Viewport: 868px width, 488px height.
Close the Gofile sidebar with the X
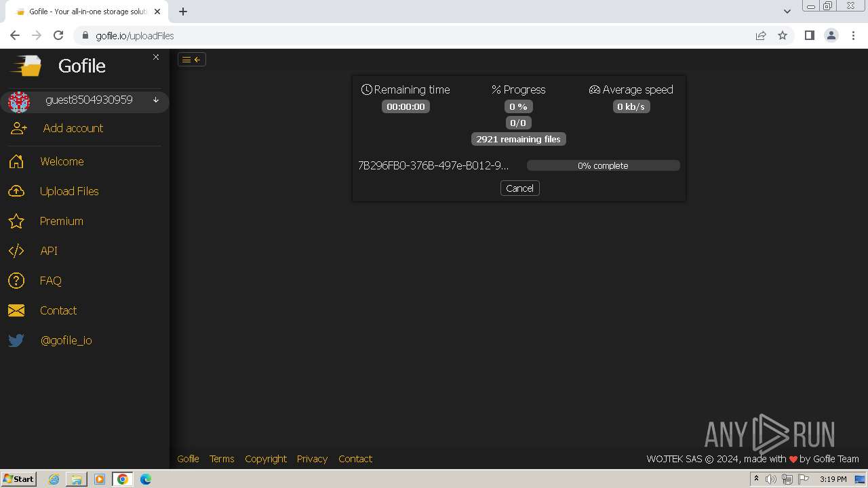[156, 57]
